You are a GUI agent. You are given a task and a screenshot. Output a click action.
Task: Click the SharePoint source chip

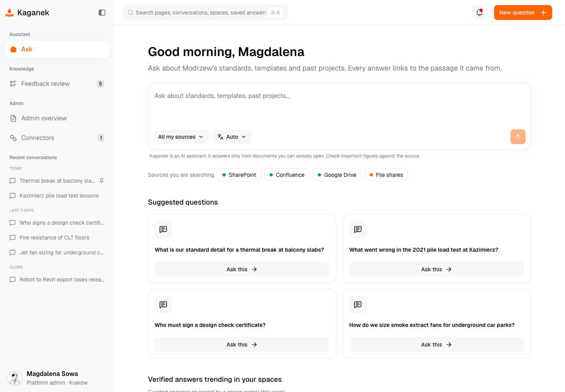(239, 175)
